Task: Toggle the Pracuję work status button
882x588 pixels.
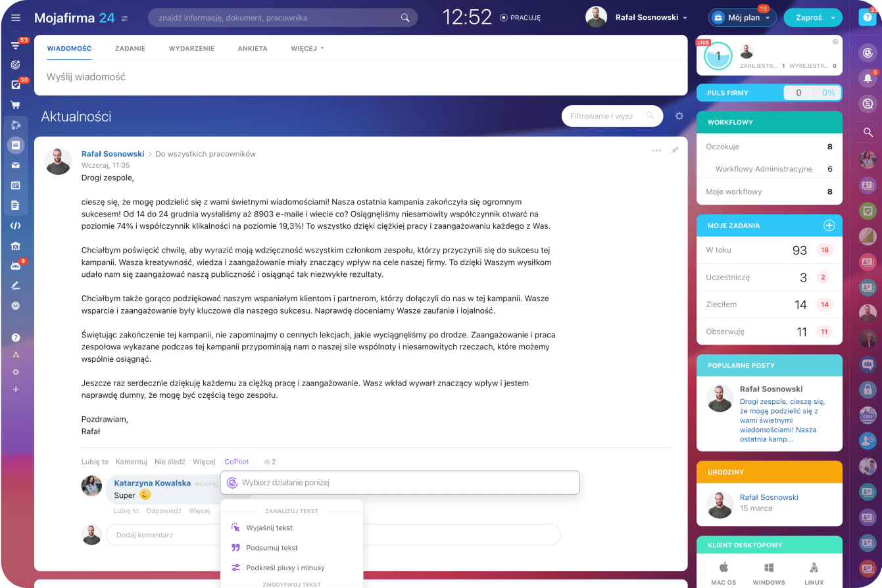Action: point(520,18)
